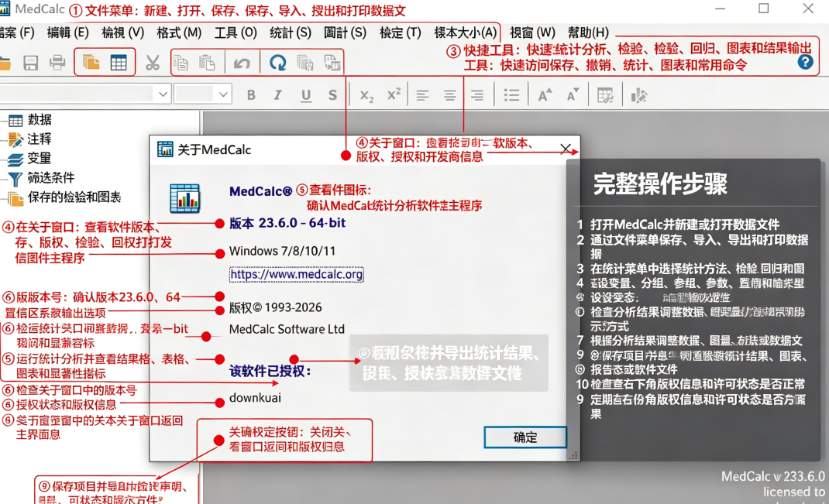Viewport: 829px width, 504px height.
Task: Align text right
Action: (477, 96)
